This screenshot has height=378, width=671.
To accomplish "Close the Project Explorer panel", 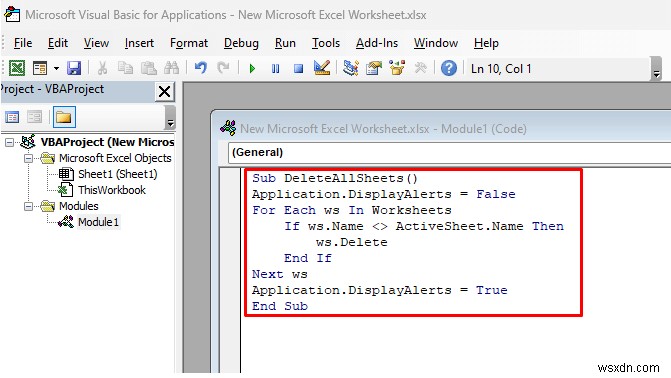I will (164, 92).
